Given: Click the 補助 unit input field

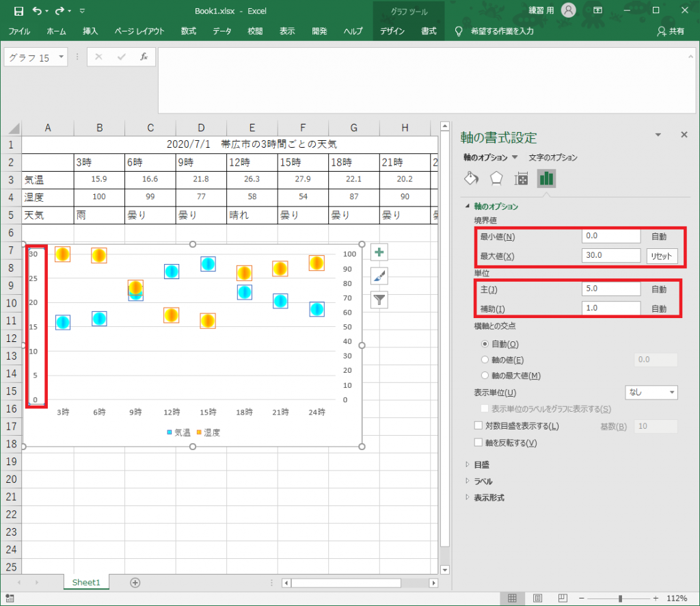Looking at the screenshot, I should pyautogui.click(x=610, y=308).
